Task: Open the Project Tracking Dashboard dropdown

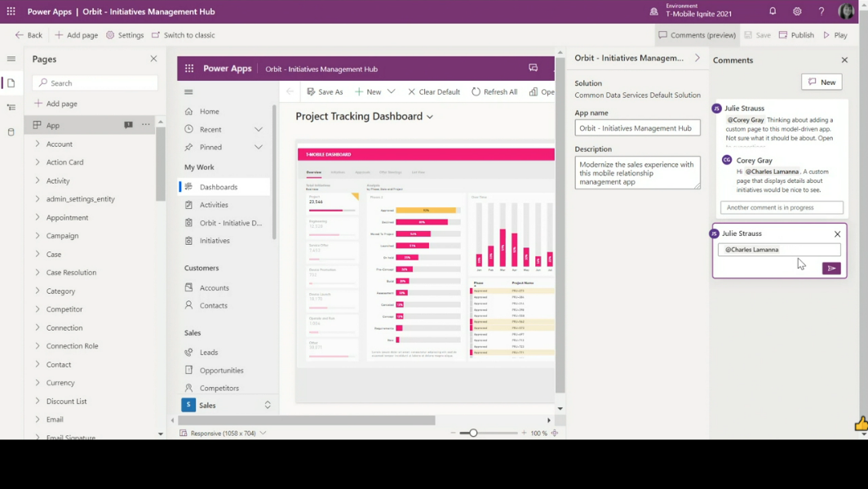Action: click(430, 117)
